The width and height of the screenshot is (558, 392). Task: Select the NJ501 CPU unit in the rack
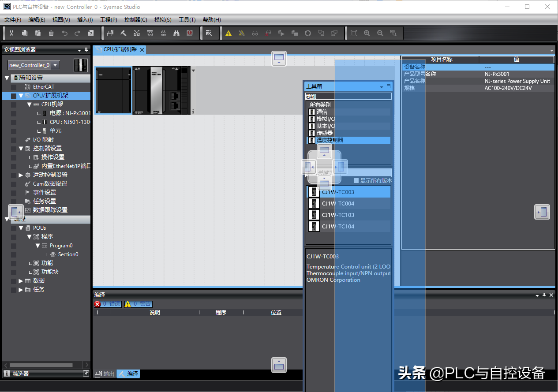tap(161, 90)
